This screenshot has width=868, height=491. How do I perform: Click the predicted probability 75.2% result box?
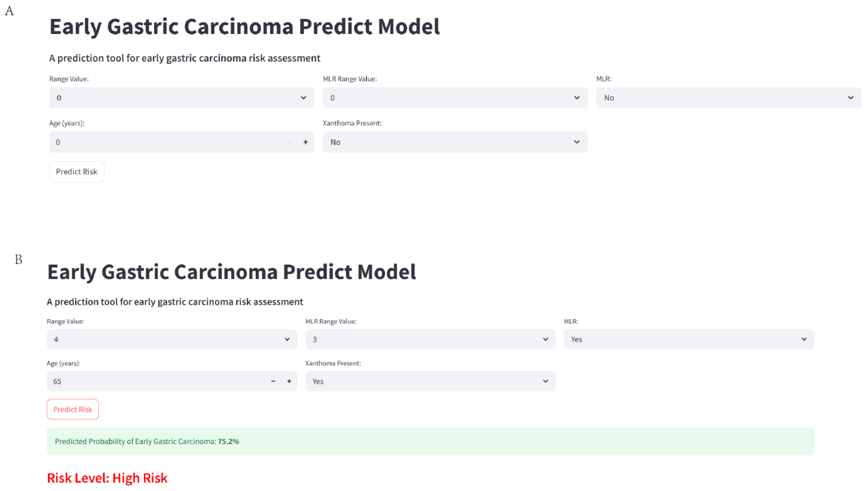coord(430,441)
